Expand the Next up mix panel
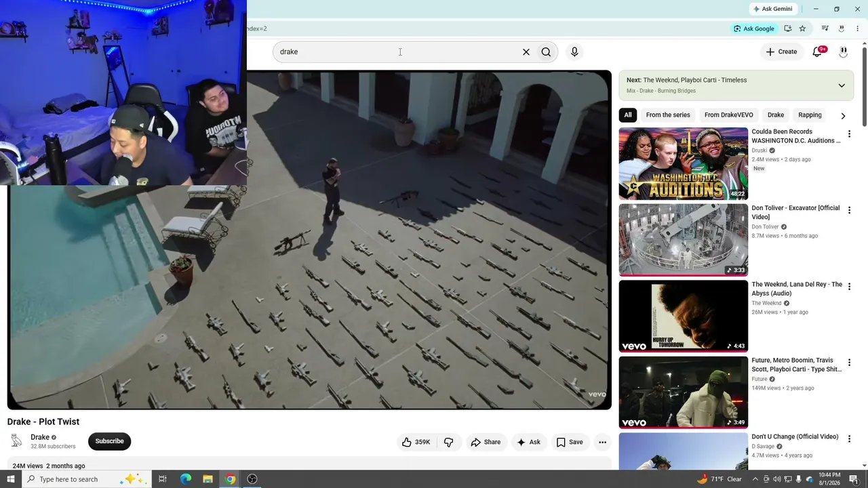 click(x=842, y=85)
